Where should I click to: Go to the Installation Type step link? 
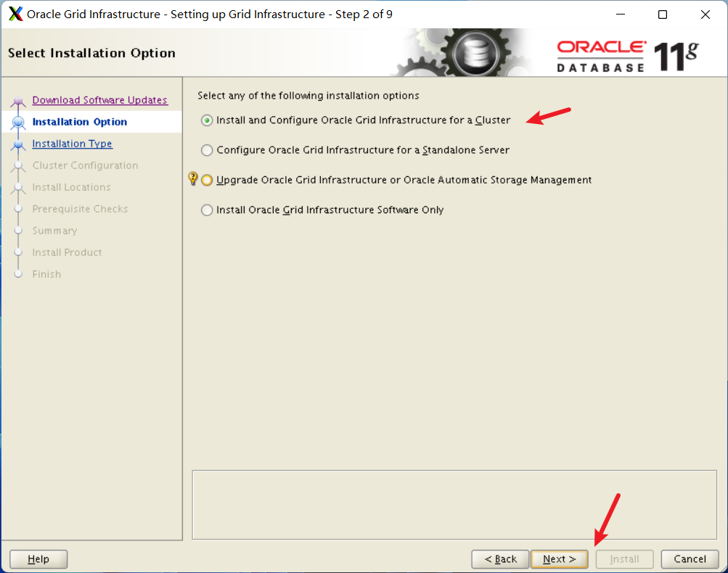pyautogui.click(x=72, y=144)
